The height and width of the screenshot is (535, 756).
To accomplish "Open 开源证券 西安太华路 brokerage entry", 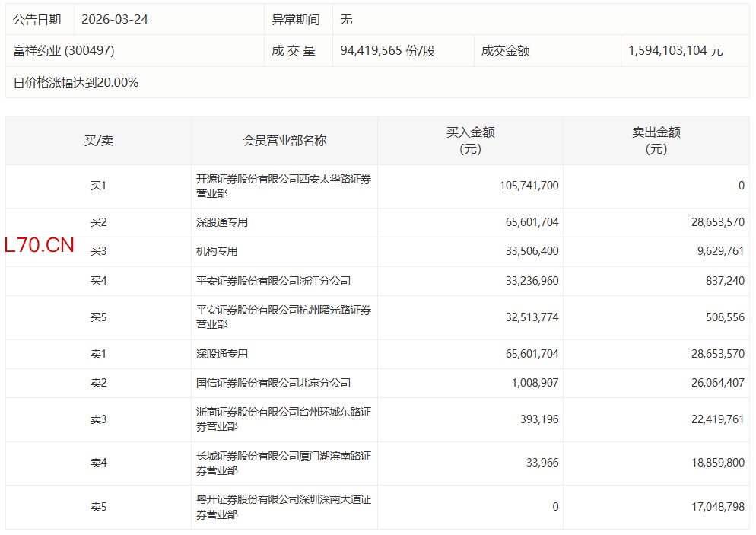I will pyautogui.click(x=283, y=186).
